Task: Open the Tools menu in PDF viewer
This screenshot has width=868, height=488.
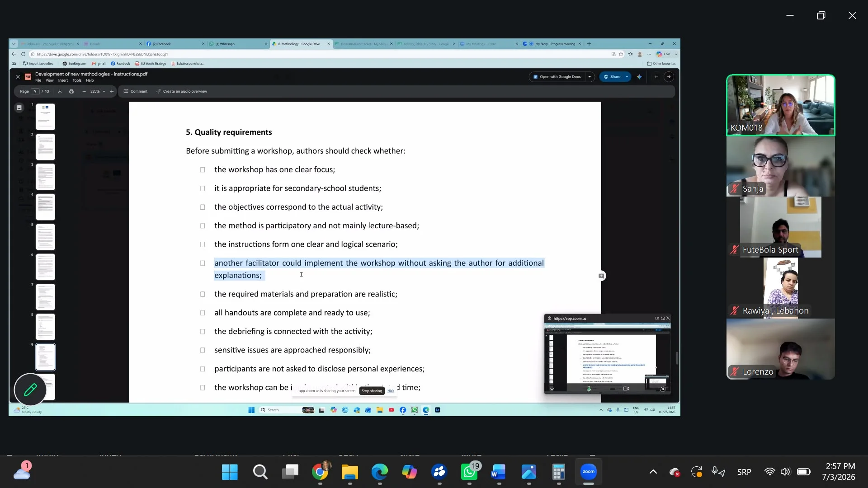Action: point(77,80)
